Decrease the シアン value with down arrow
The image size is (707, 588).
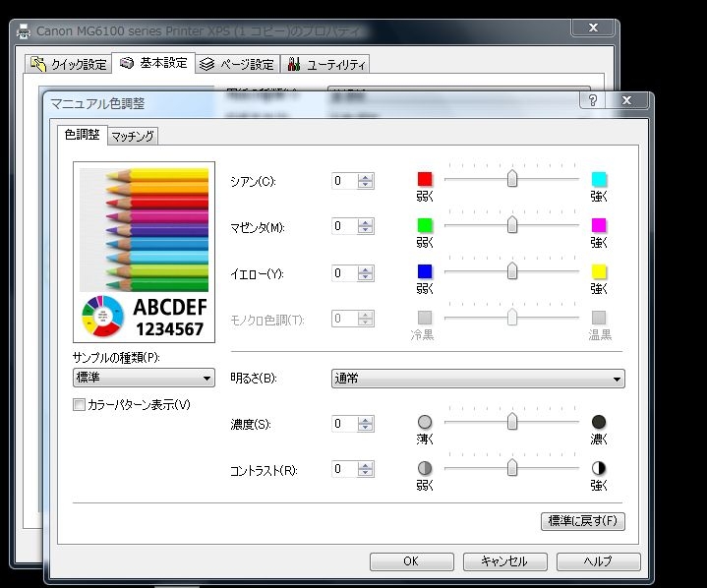365,185
